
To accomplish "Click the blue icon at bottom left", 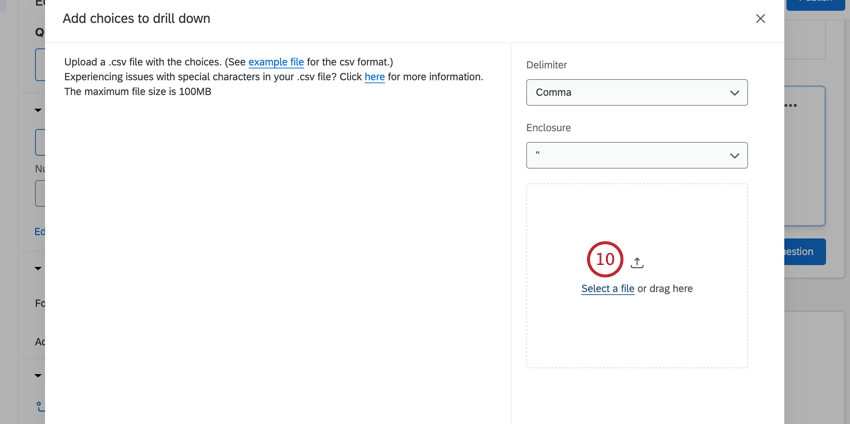I will tap(40, 407).
